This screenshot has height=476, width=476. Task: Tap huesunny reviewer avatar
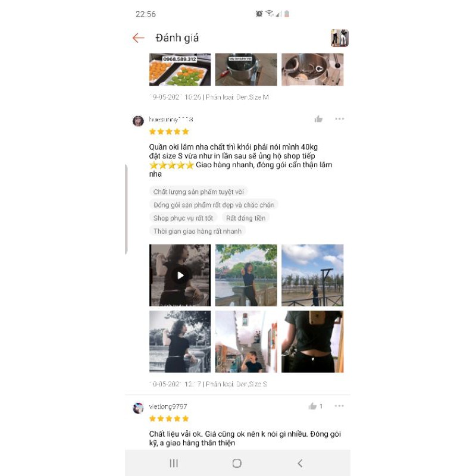point(138,121)
